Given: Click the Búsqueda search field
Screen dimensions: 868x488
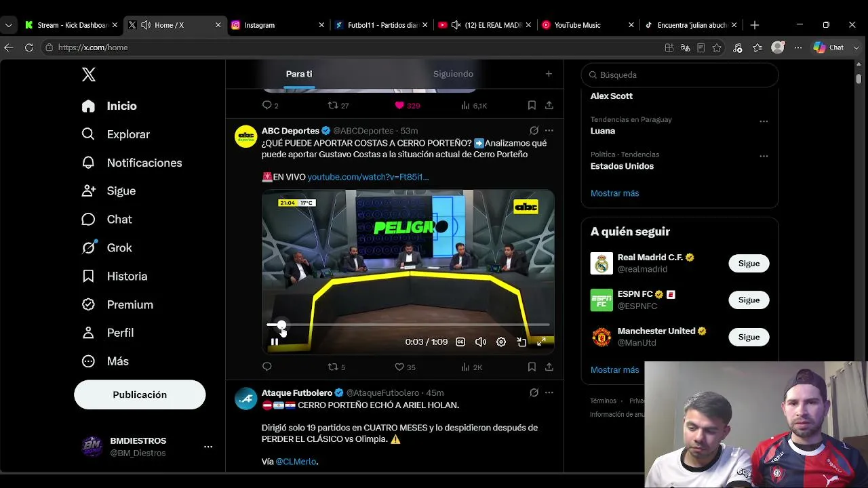Looking at the screenshot, I should pos(680,75).
